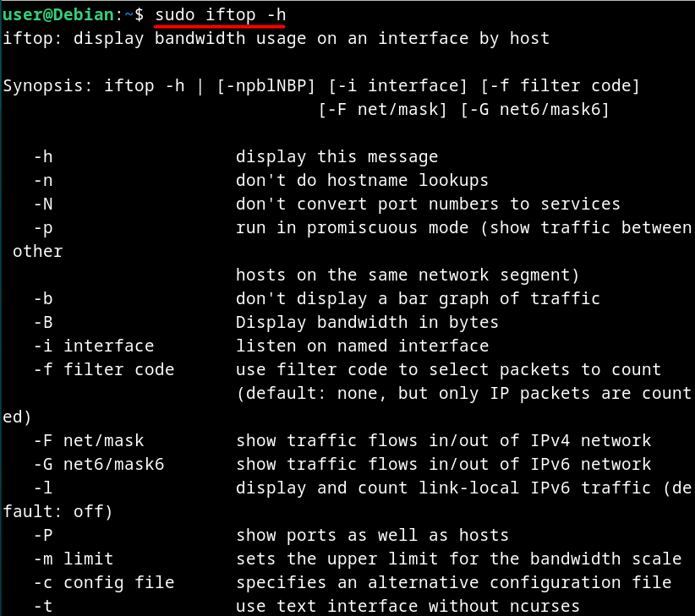This screenshot has height=616, width=695.
Task: Click the '-n' option flag
Action: (43, 181)
